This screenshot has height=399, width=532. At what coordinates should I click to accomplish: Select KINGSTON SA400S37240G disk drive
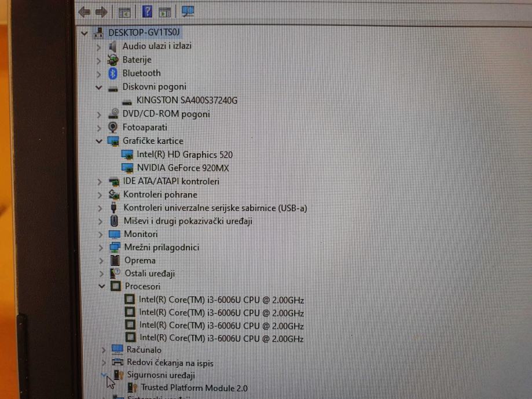[x=186, y=101]
